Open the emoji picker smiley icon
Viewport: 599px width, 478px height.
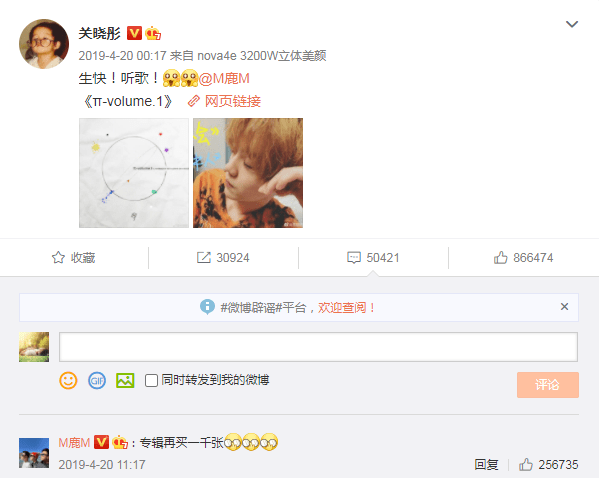point(68,381)
